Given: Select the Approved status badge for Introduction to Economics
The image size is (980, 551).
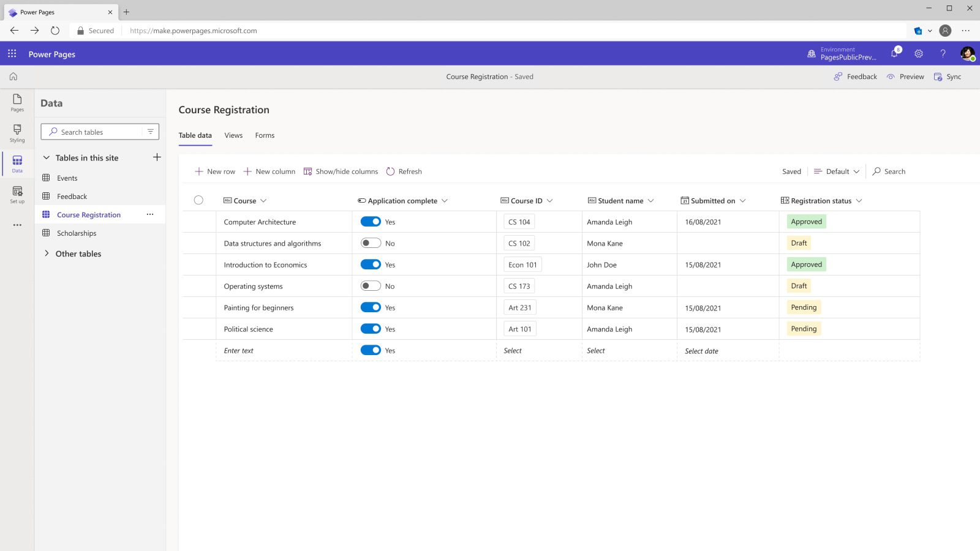Looking at the screenshot, I should [x=806, y=264].
